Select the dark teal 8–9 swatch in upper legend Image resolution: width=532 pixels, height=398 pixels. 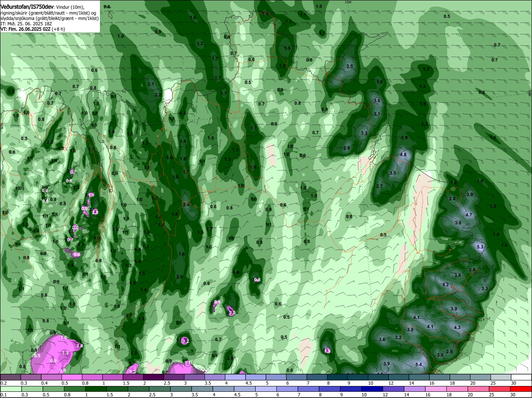[x=338, y=377]
